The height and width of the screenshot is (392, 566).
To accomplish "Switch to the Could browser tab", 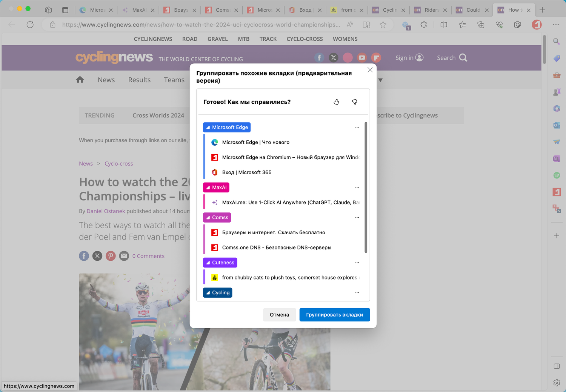I will click(472, 10).
